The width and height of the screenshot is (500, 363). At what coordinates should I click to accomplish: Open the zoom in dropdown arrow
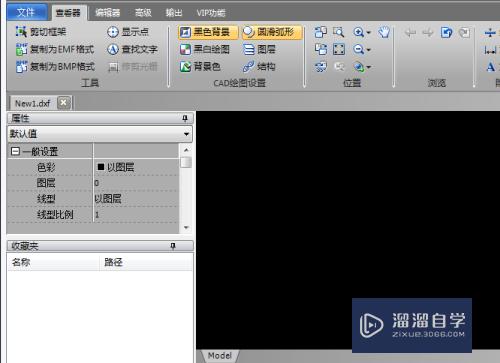(x=368, y=32)
